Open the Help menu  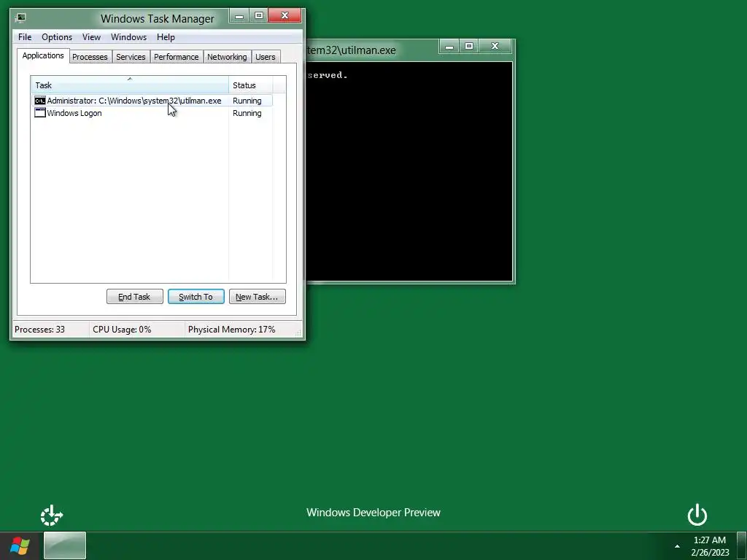pyautogui.click(x=166, y=37)
